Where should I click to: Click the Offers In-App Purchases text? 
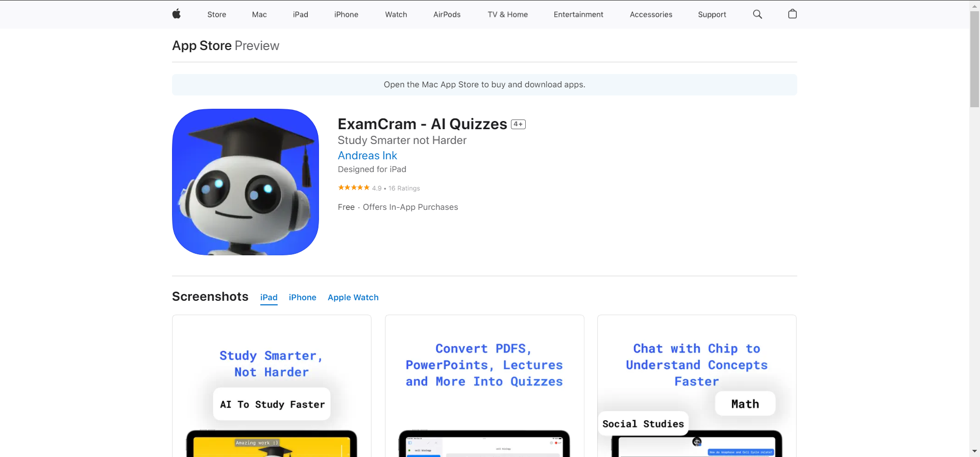tap(410, 207)
